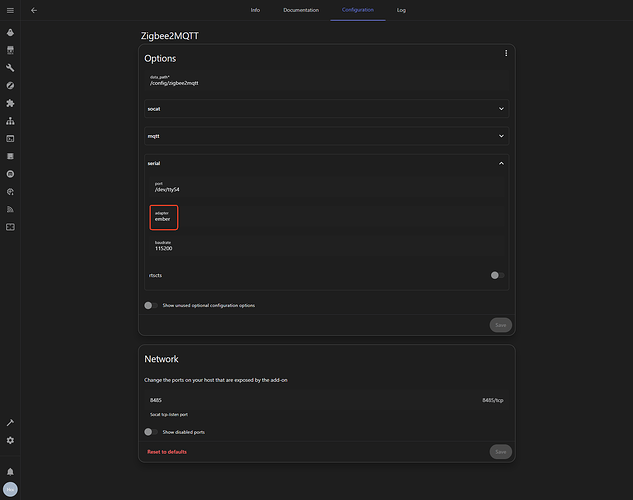Open the wrench sidebar icon
The width and height of the screenshot is (633, 500).
(10, 68)
